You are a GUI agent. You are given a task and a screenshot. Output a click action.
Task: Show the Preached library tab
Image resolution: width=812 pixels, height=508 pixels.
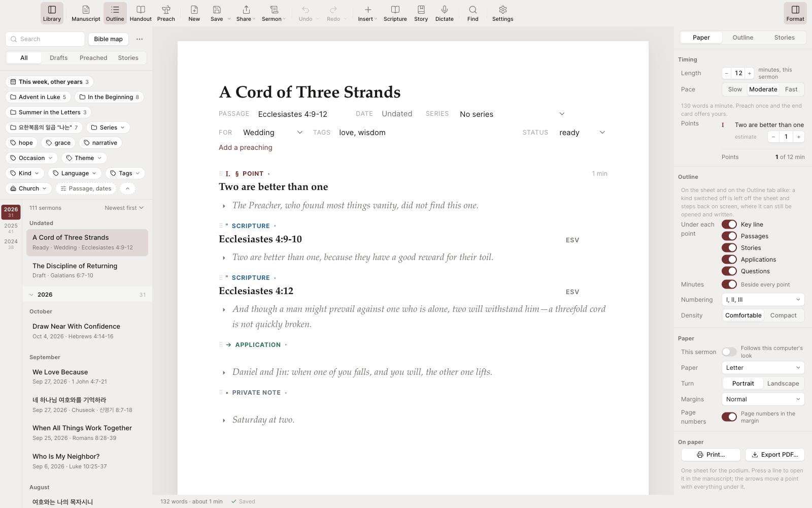[93, 58]
